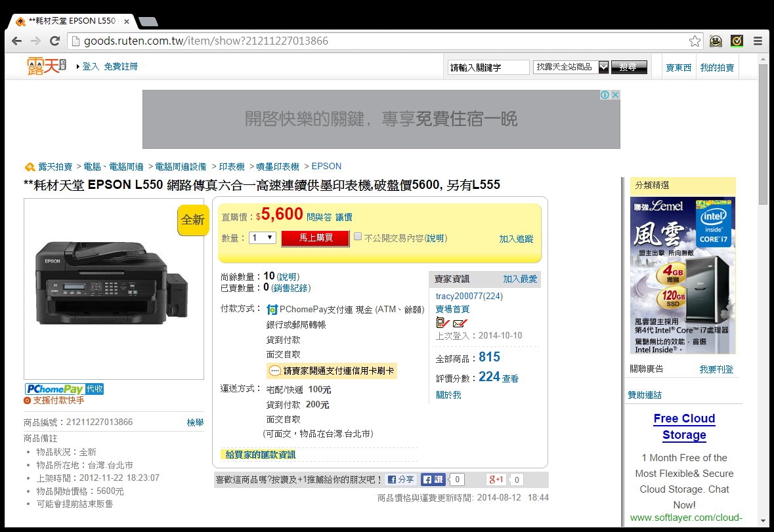Open Chrome hamburger menu
The width and height of the screenshot is (774, 532).
(x=758, y=41)
